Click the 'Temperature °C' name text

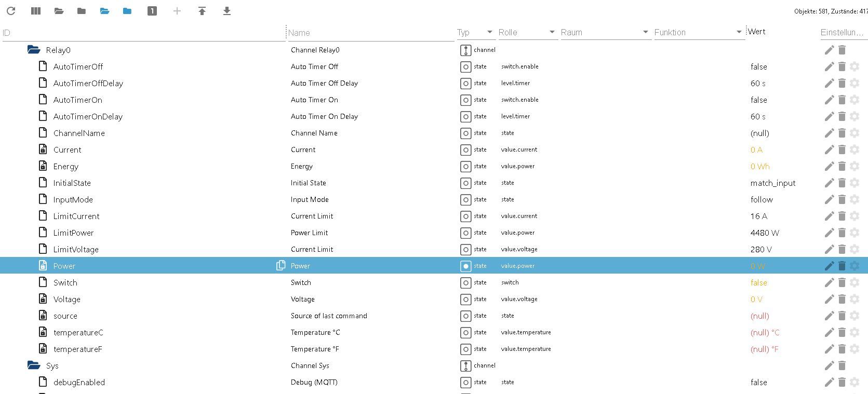(x=315, y=332)
